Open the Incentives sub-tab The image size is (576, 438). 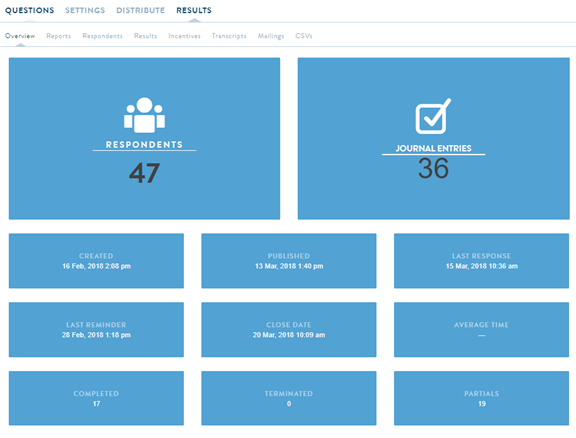click(x=184, y=36)
